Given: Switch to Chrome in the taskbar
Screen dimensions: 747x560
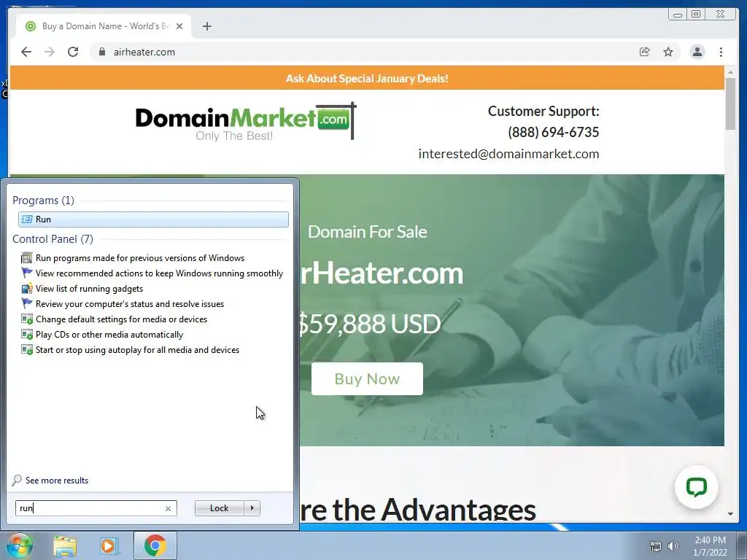Looking at the screenshot, I should (155, 545).
